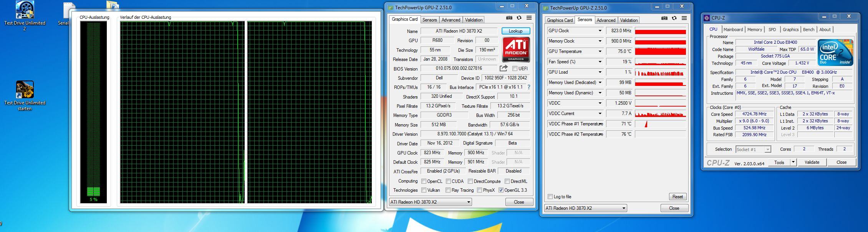Click refresh icon in GPU-Z Sensors window
Viewport: 868px width, 232px height.
pyautogui.click(x=674, y=18)
